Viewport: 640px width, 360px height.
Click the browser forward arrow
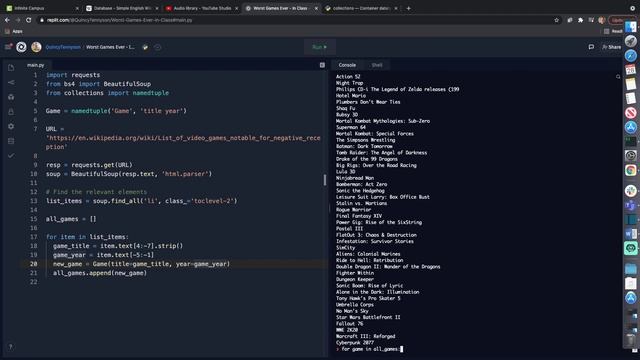click(18, 20)
